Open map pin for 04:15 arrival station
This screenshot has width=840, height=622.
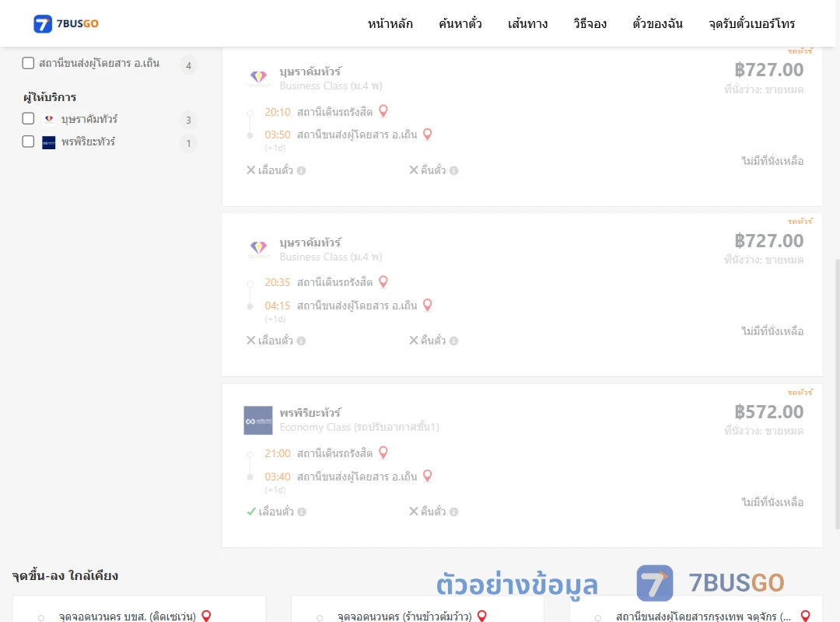(428, 305)
